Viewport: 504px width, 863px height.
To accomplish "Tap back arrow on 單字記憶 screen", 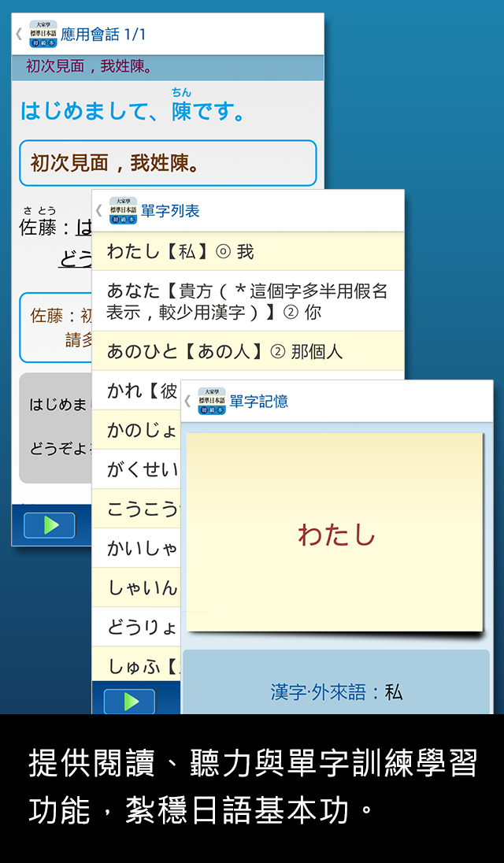I will pos(187,402).
